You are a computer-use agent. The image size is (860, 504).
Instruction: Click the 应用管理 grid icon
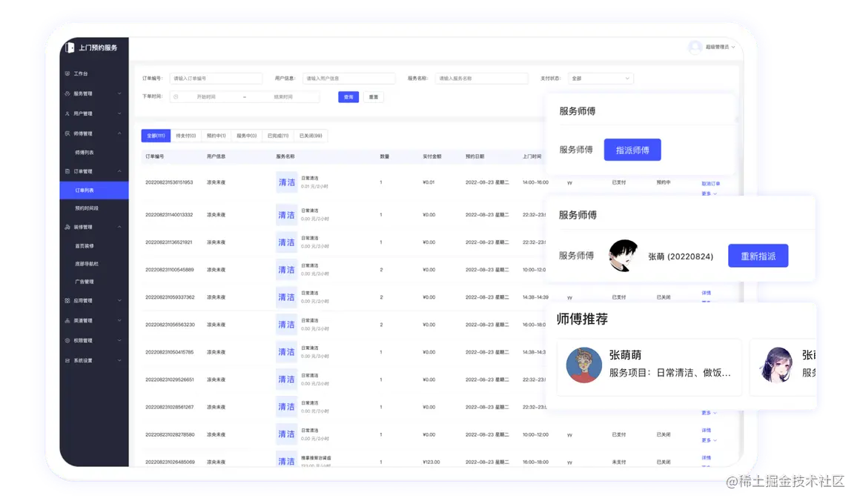pyautogui.click(x=67, y=300)
